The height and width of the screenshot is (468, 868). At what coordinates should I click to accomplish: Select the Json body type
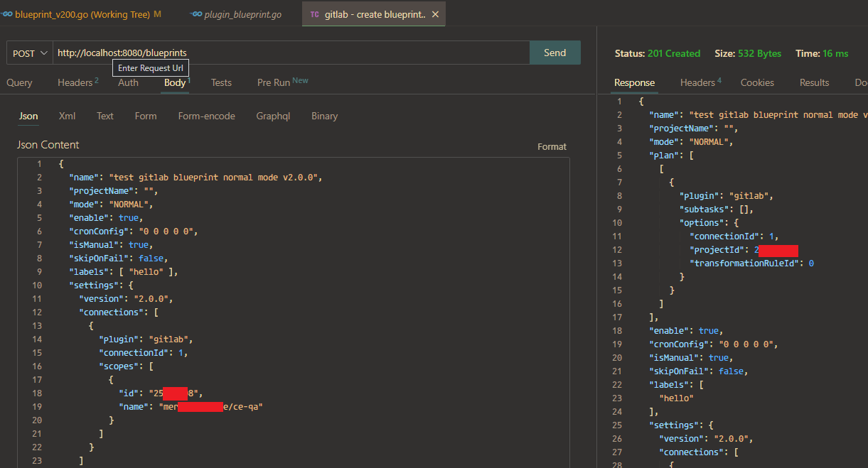point(28,116)
